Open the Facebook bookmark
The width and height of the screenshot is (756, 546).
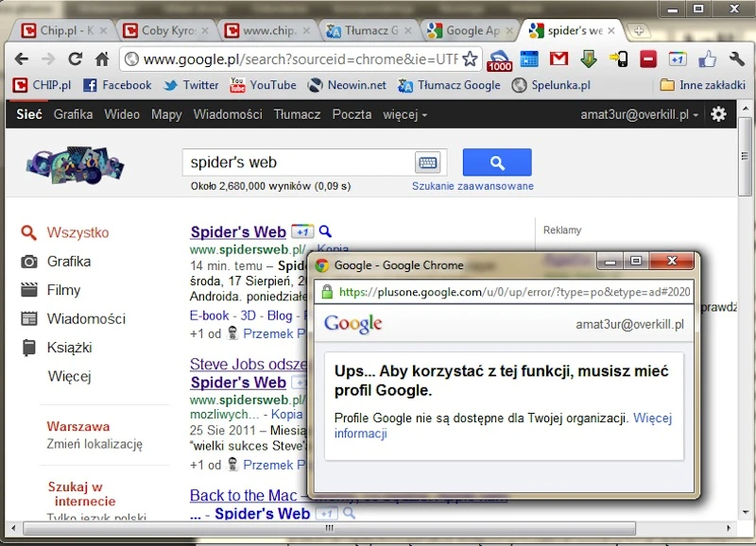(117, 85)
